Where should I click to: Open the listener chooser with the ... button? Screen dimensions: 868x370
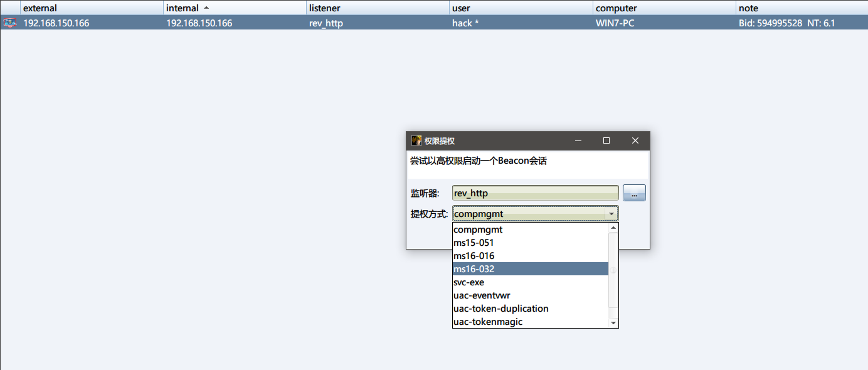[x=634, y=193]
